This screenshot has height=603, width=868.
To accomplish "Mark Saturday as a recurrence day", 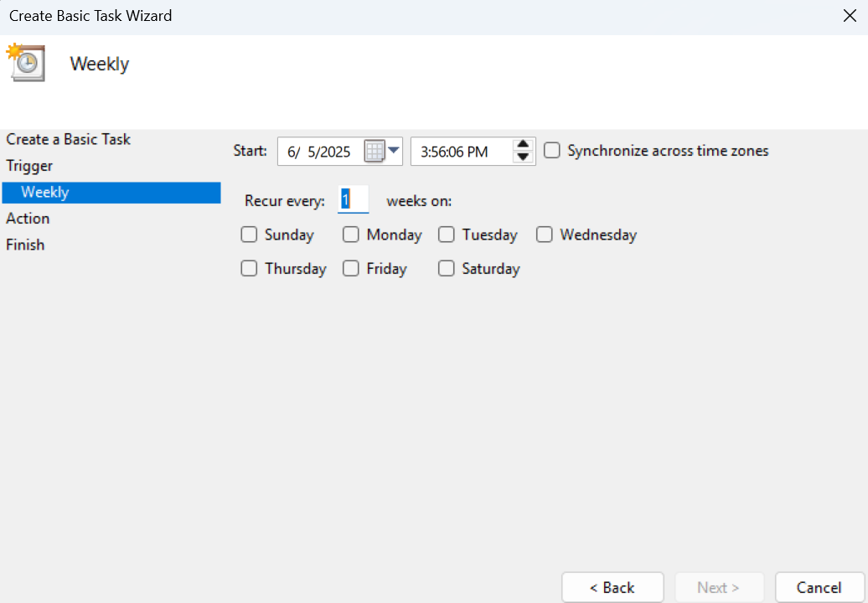I will tap(447, 269).
